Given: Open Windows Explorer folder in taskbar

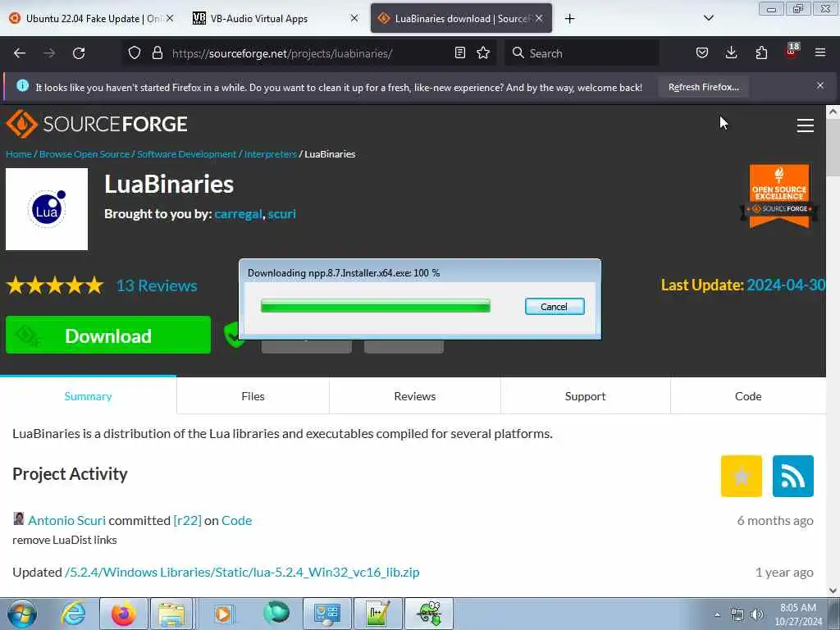Looking at the screenshot, I should click(171, 614).
